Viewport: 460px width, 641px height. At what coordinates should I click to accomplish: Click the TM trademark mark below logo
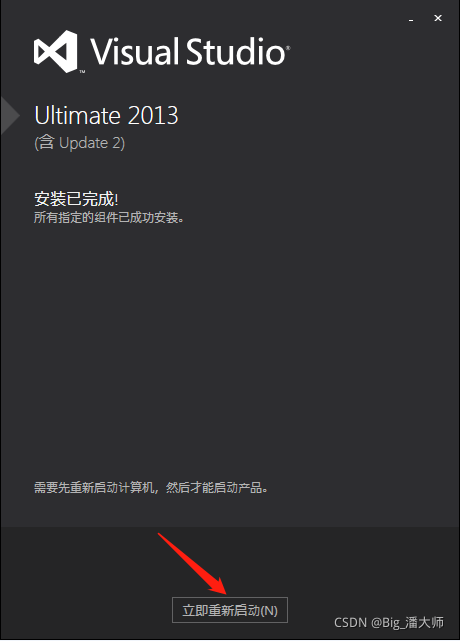click(x=82, y=72)
